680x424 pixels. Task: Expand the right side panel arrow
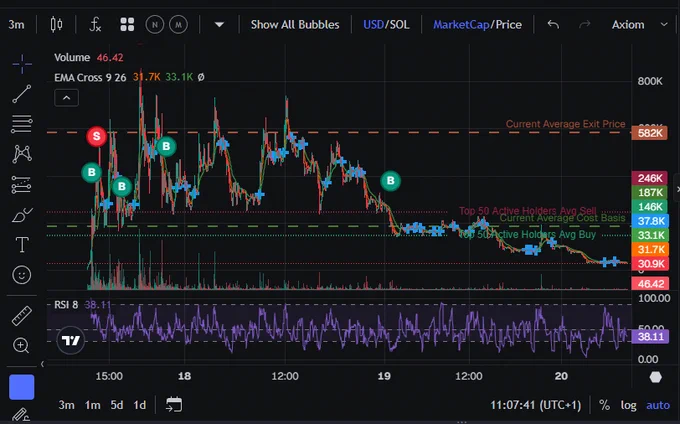[x=677, y=189]
